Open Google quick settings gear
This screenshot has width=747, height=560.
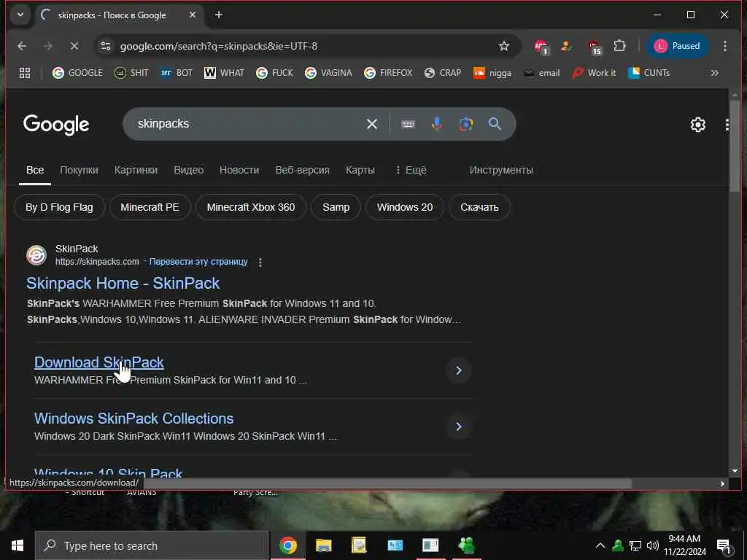coord(697,125)
